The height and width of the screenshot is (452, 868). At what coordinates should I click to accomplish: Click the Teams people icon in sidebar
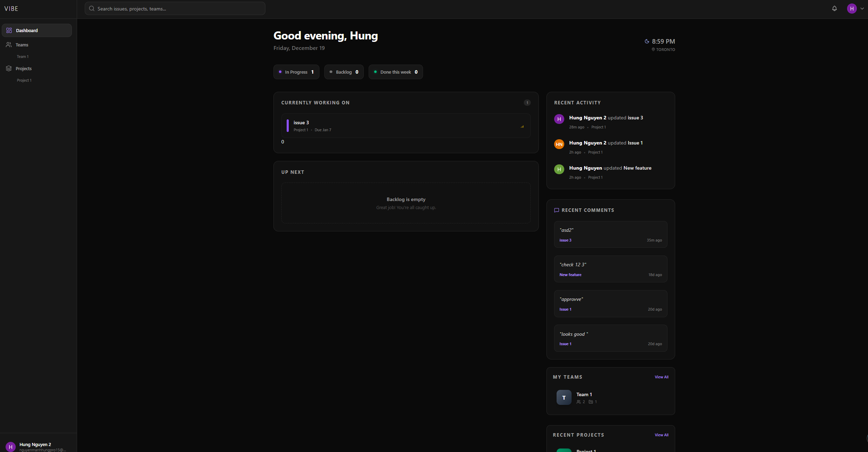pyautogui.click(x=9, y=45)
